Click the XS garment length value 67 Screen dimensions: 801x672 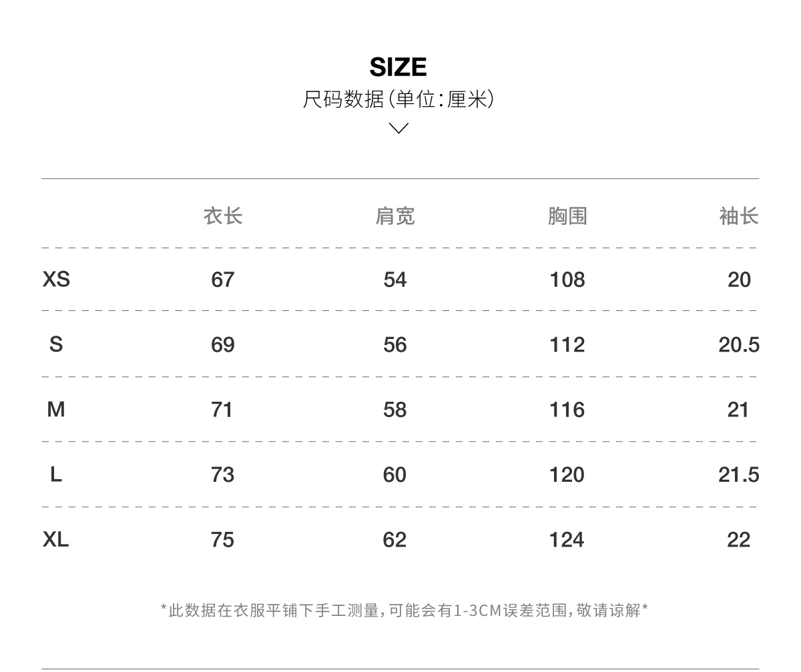(x=223, y=280)
